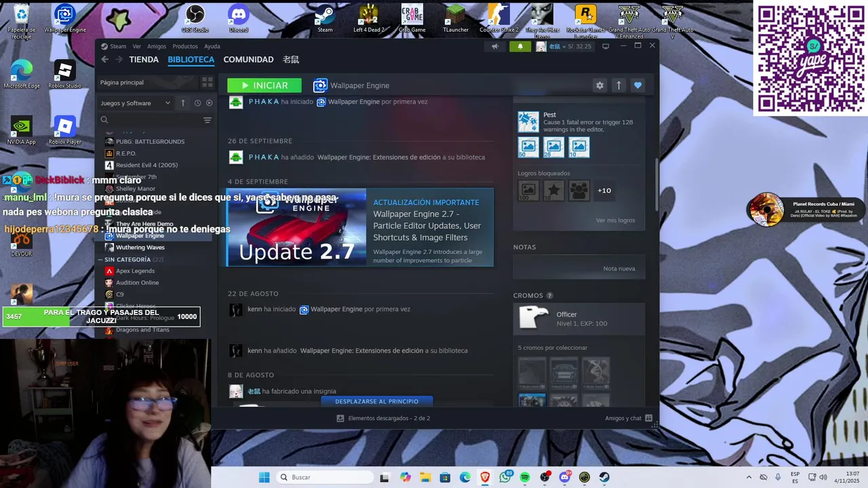
Task: Open kenn's profile link in the añadido entry
Action: click(x=254, y=350)
